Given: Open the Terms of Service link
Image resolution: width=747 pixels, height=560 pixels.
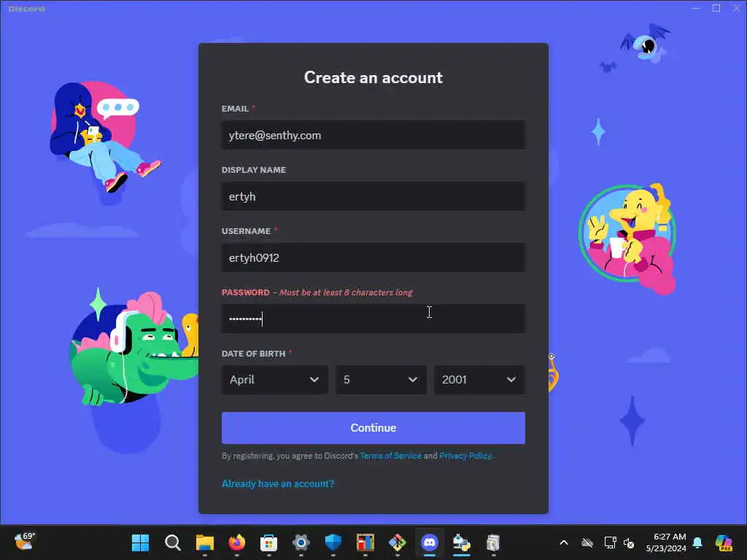Looking at the screenshot, I should pyautogui.click(x=391, y=456).
